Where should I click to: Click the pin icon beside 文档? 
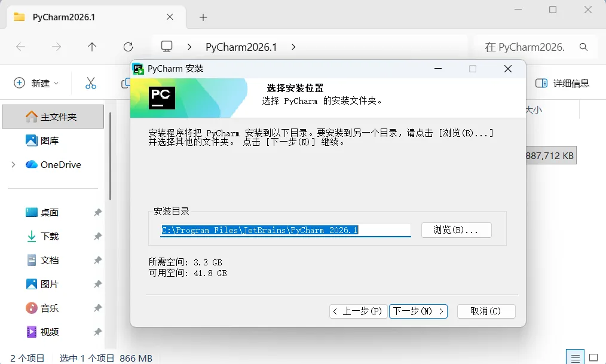[x=97, y=260]
